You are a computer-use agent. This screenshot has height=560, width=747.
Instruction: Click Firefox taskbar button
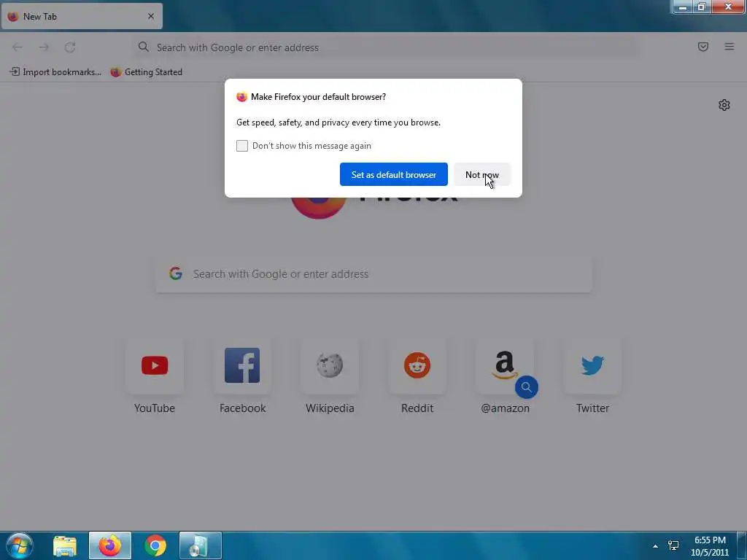[x=110, y=545]
